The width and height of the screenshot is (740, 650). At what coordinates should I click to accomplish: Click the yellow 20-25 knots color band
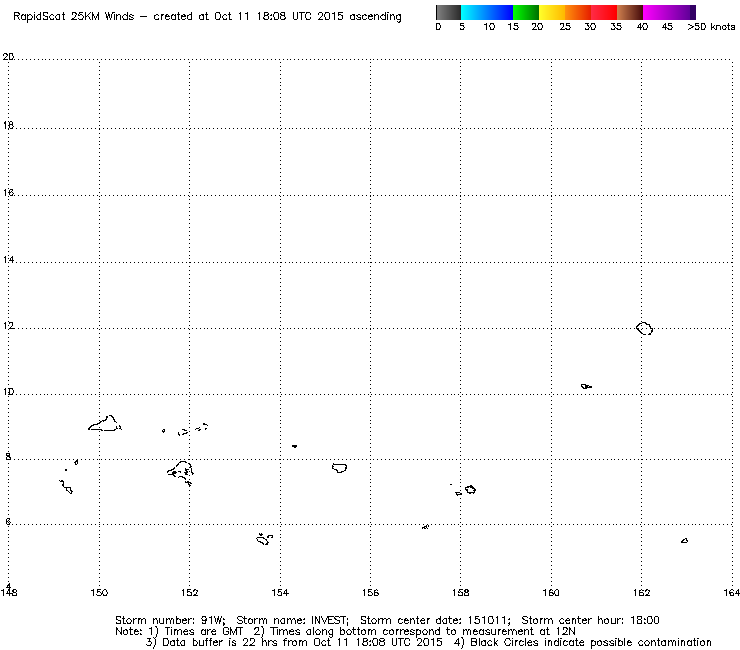coord(552,12)
